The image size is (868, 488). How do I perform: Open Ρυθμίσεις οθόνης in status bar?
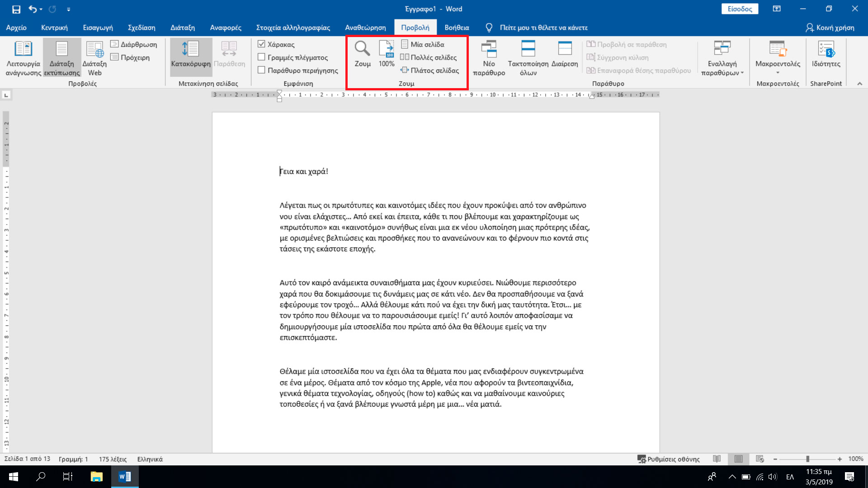[668, 459]
